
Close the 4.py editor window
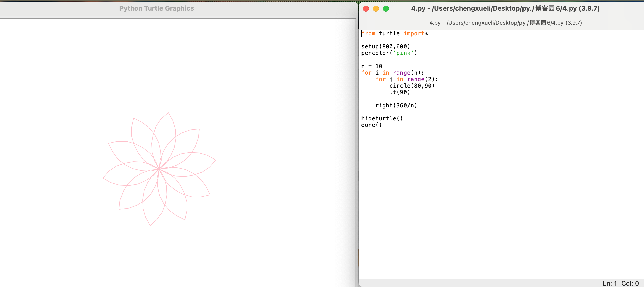(366, 9)
